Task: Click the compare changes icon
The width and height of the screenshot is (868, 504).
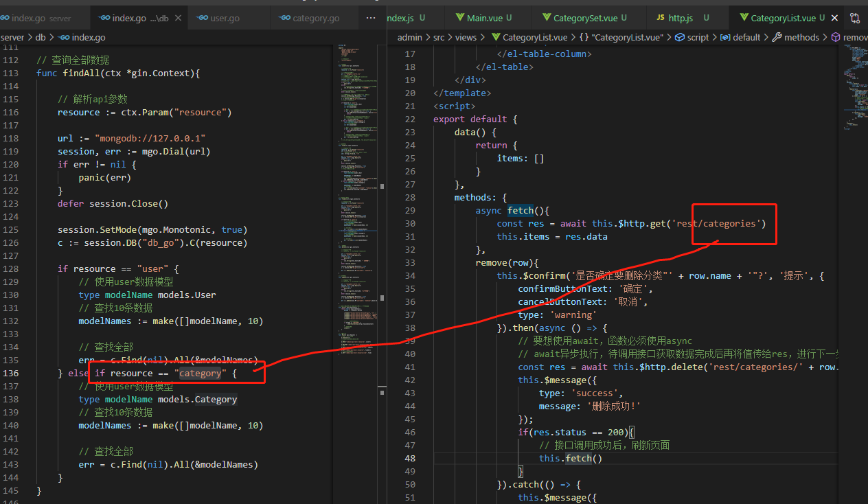Action: pyautogui.click(x=856, y=19)
